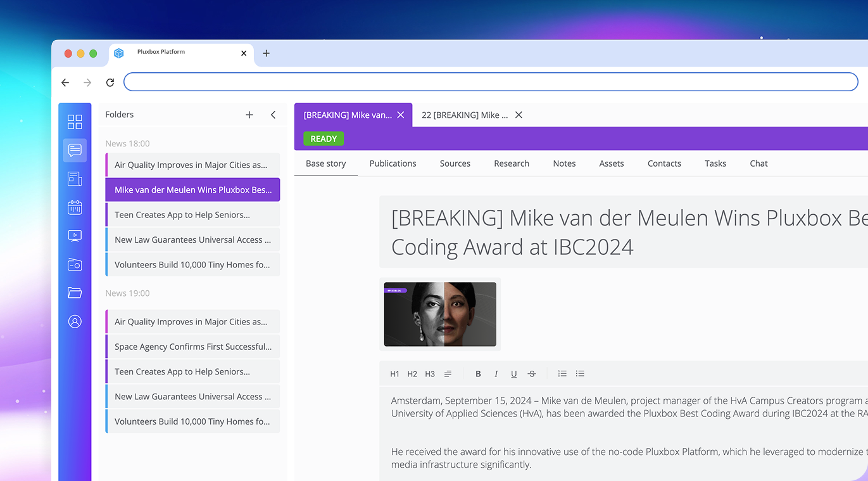Close the '22 [BREAKING] Mike' tab
Image resolution: width=868 pixels, height=481 pixels.
pos(519,115)
